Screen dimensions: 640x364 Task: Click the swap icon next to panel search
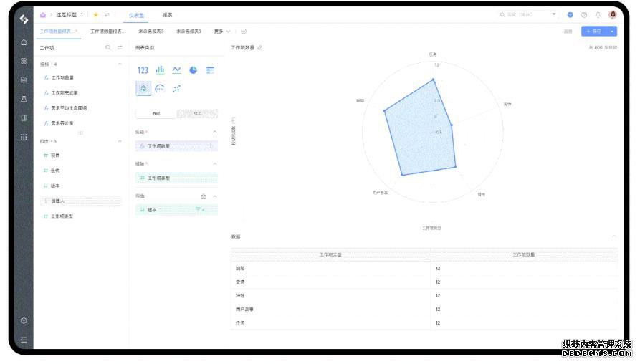coord(120,47)
